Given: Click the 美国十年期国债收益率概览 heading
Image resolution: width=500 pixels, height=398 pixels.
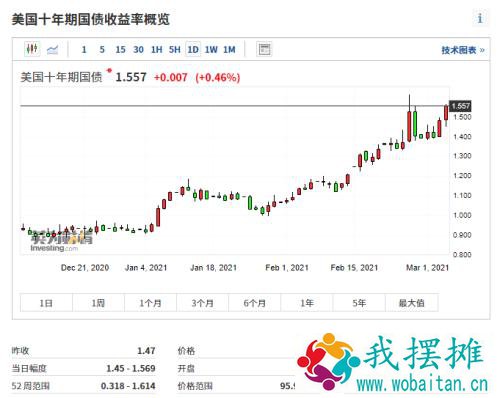Looking at the screenshot, I should tap(91, 19).
